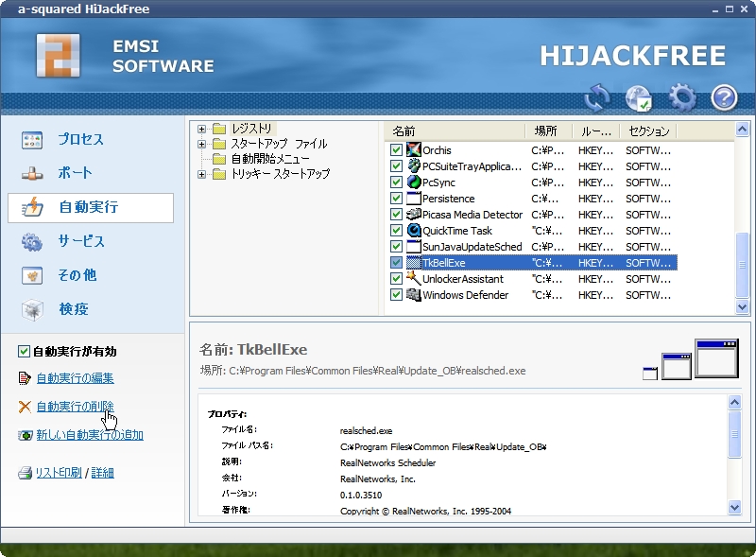Click the 新しい自動実行の追加 link
756x557 pixels.
[90, 435]
